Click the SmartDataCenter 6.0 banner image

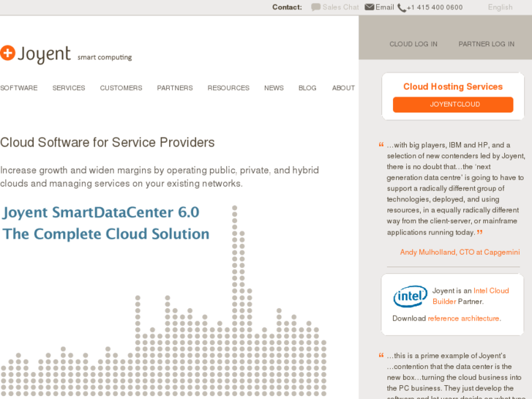point(106,223)
